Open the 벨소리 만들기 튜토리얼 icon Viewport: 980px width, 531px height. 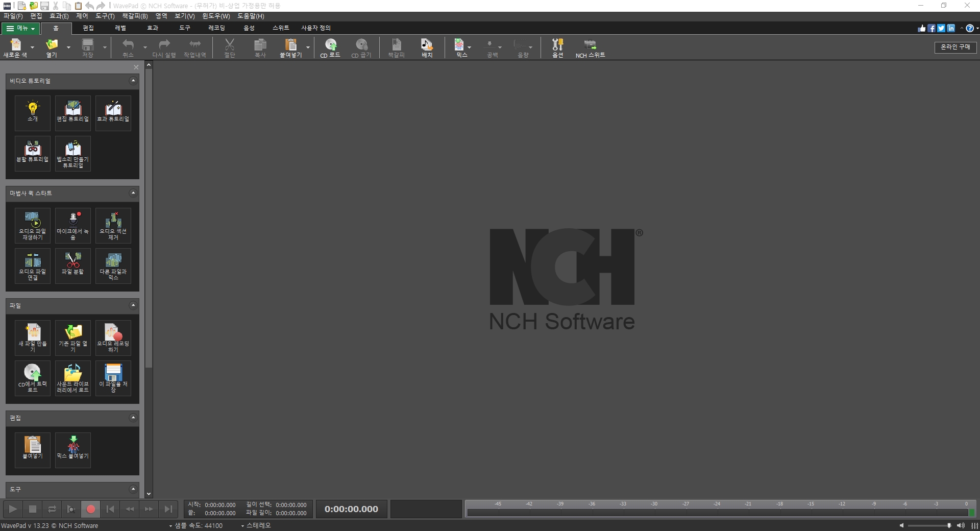click(x=73, y=153)
